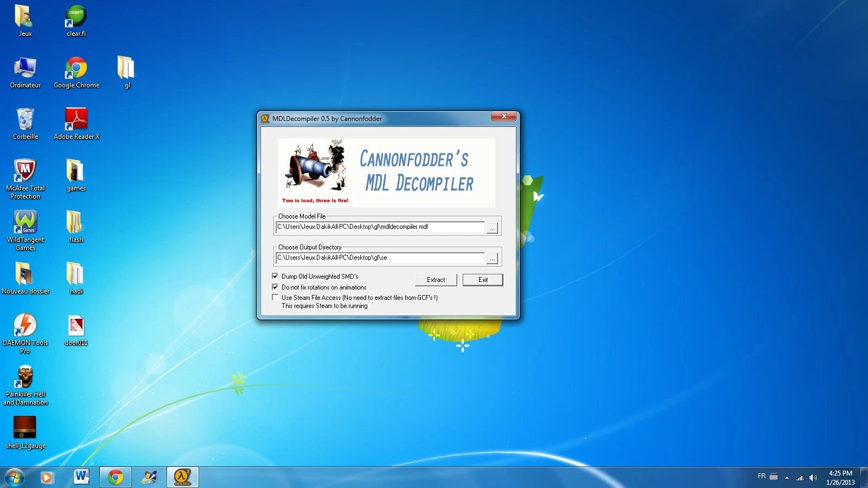The image size is (868, 488).
Task: Open Windows Media Player in taskbar
Action: 47,477
